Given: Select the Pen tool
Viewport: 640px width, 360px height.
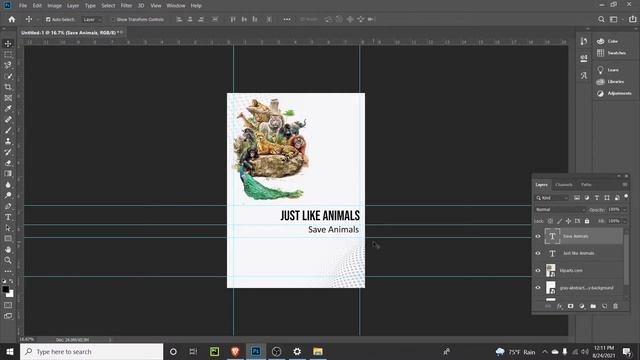Looking at the screenshot, I should (x=8, y=206).
